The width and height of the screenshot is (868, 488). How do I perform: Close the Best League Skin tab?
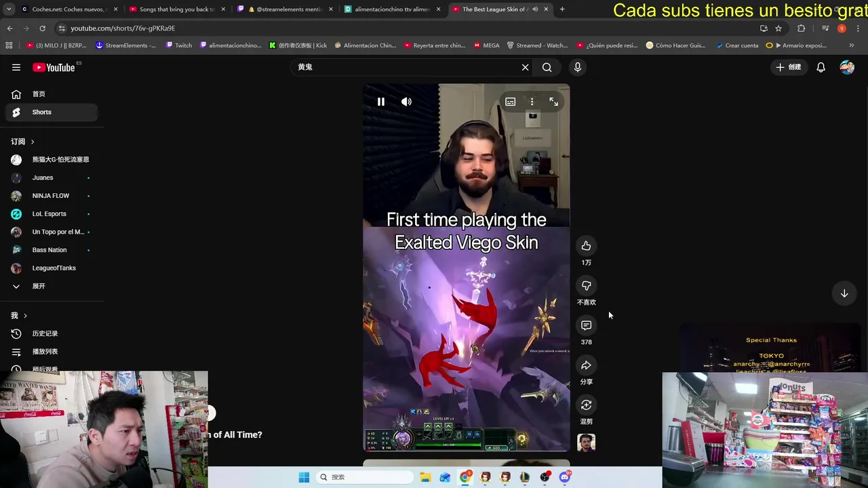pyautogui.click(x=546, y=9)
